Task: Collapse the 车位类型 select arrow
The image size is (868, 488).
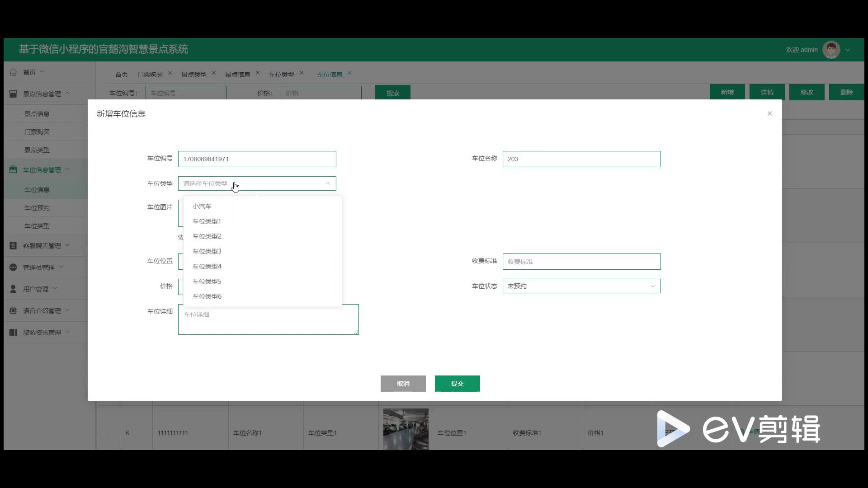Action: click(x=328, y=183)
